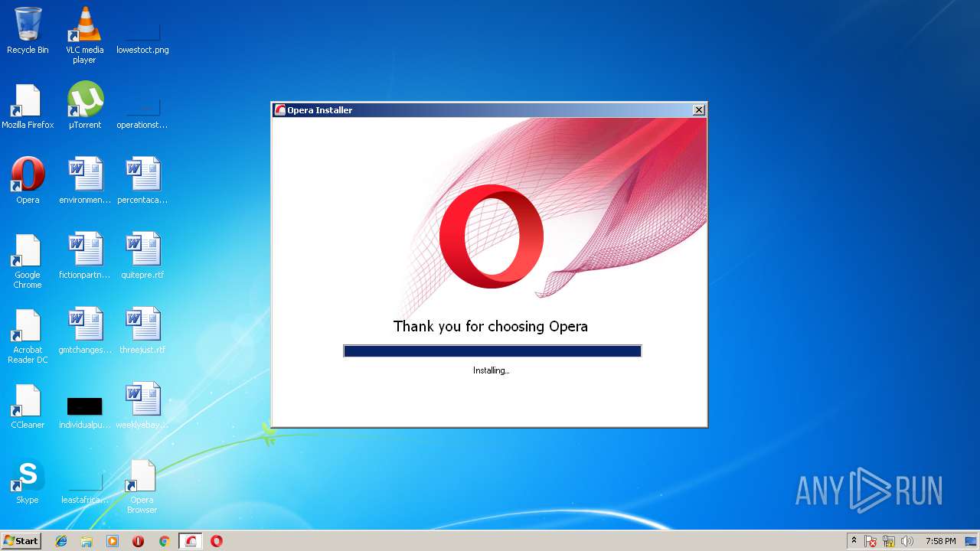Launch Google Chrome from taskbar
Screen dimensions: 980x551
pos(164,541)
